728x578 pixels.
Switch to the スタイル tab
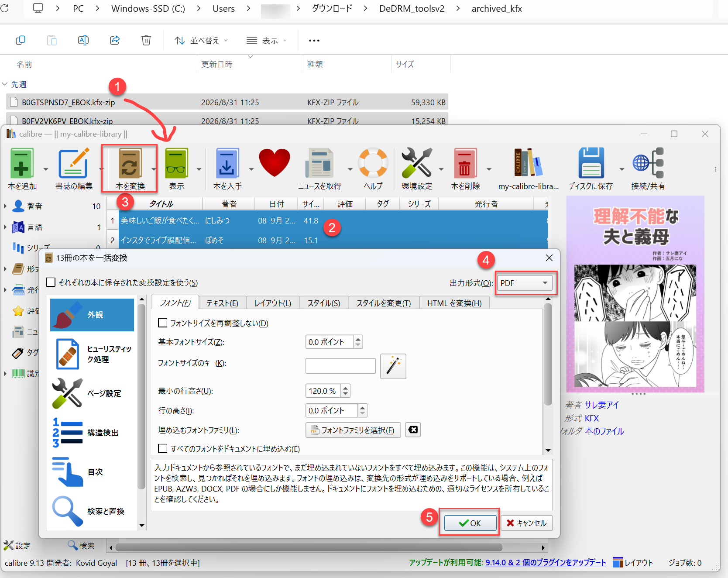point(324,303)
